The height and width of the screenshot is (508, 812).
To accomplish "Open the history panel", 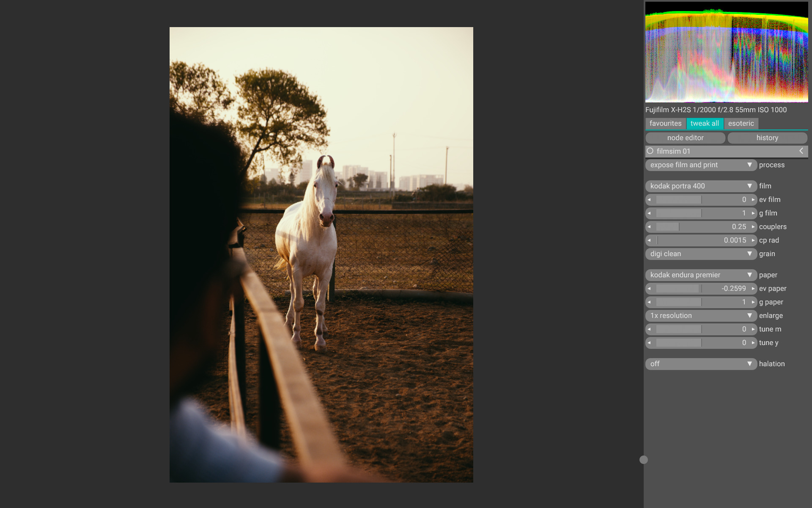I will 767,138.
